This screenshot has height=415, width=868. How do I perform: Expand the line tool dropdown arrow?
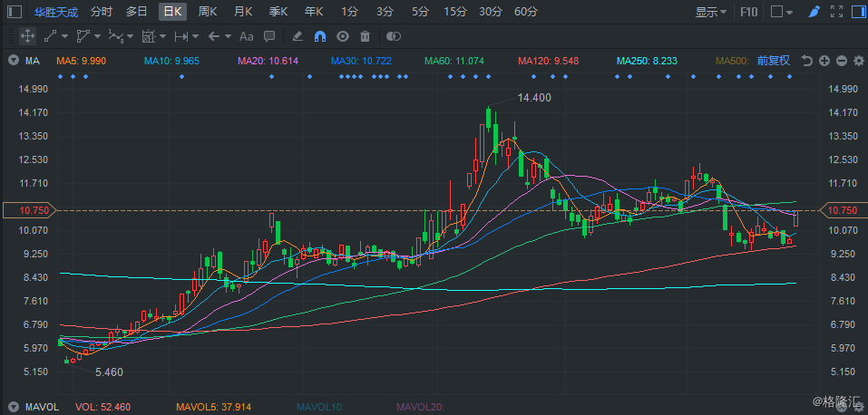pyautogui.click(x=64, y=36)
